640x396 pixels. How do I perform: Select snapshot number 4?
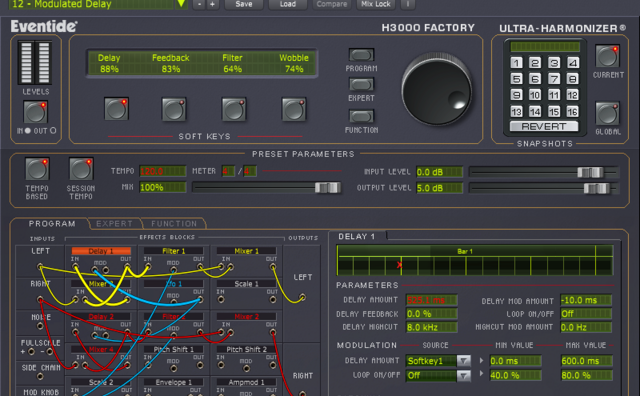(573, 63)
